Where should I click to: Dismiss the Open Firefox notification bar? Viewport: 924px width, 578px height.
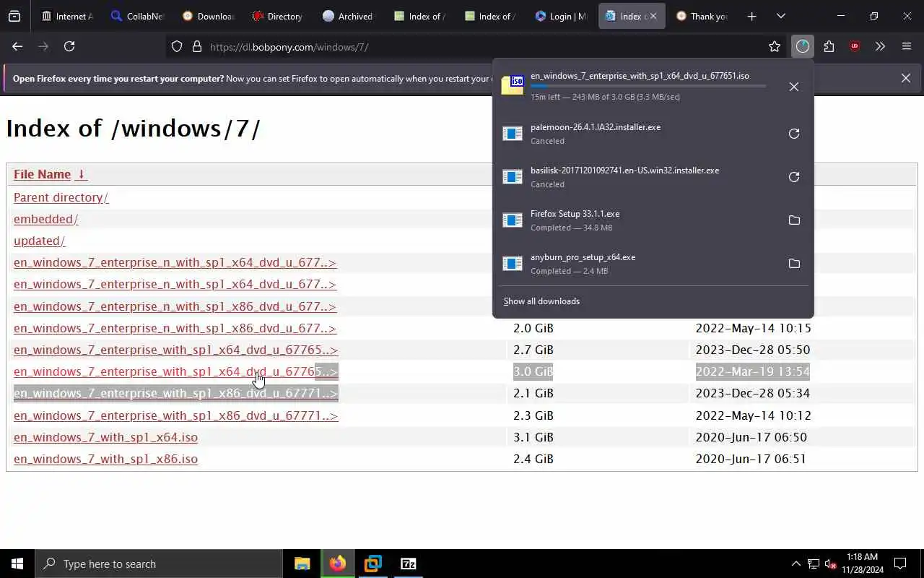point(906,78)
